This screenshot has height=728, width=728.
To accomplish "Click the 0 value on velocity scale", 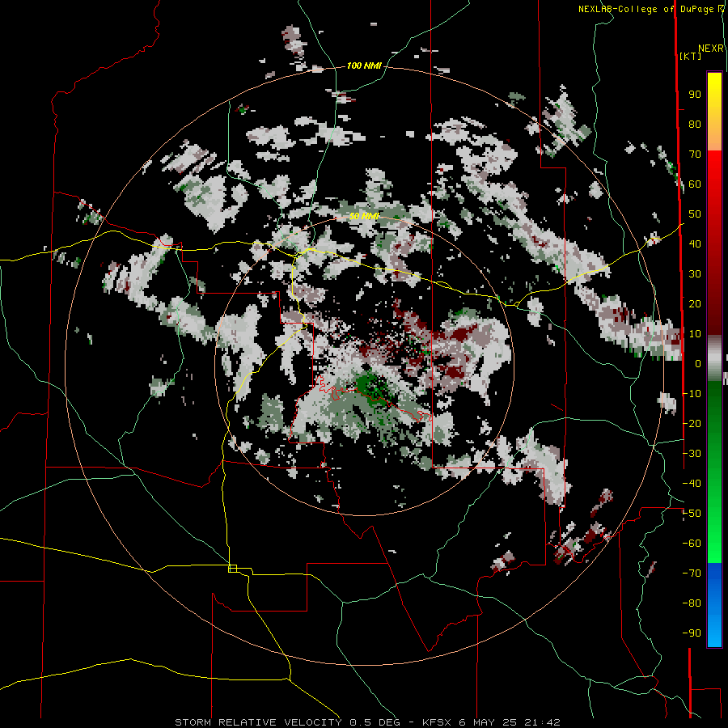I will 698,363.
